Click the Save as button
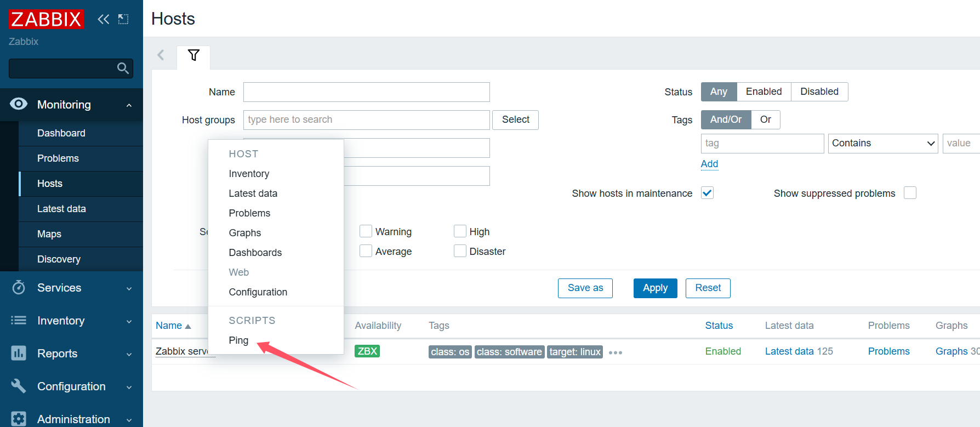Screen dimensions: 980x427 (585, 288)
